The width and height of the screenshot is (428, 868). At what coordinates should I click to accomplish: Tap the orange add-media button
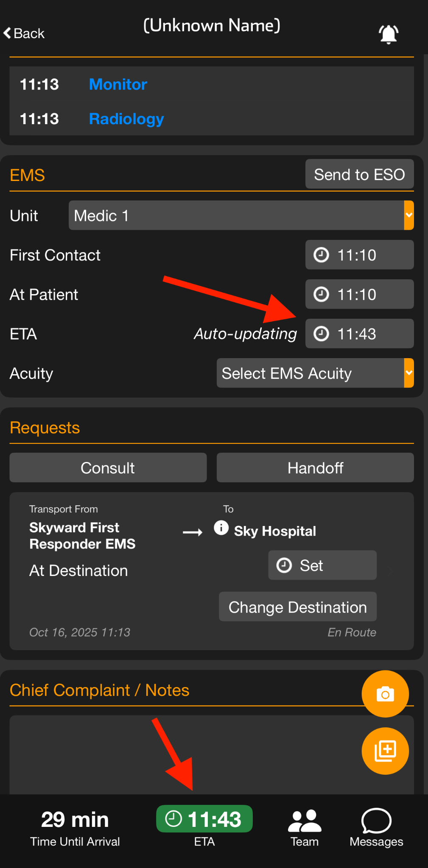coord(385,751)
